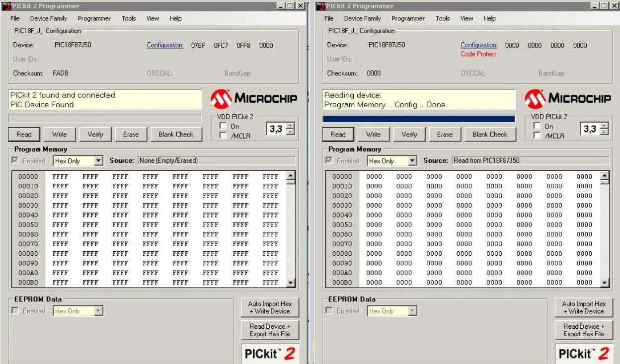The width and height of the screenshot is (620, 364).
Task: Open Tools menu in left window
Action: [129, 18]
